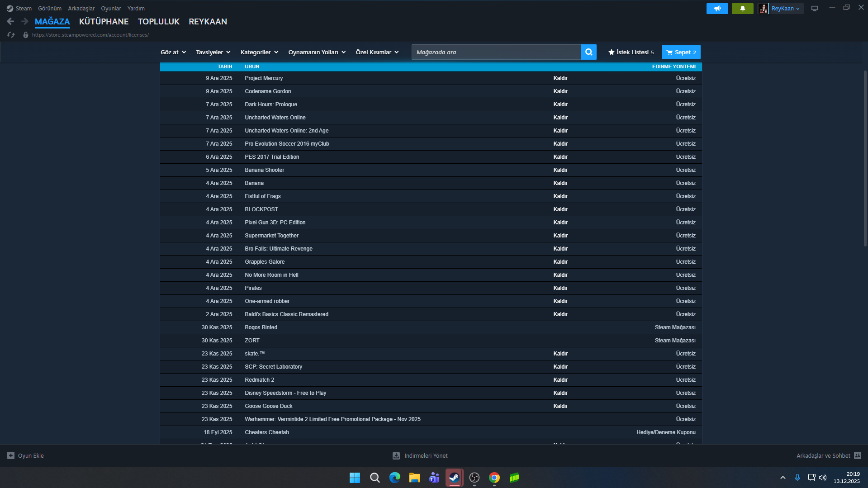This screenshot has height=488, width=868.
Task: Open OBS Studio from taskbar
Action: pos(474,478)
